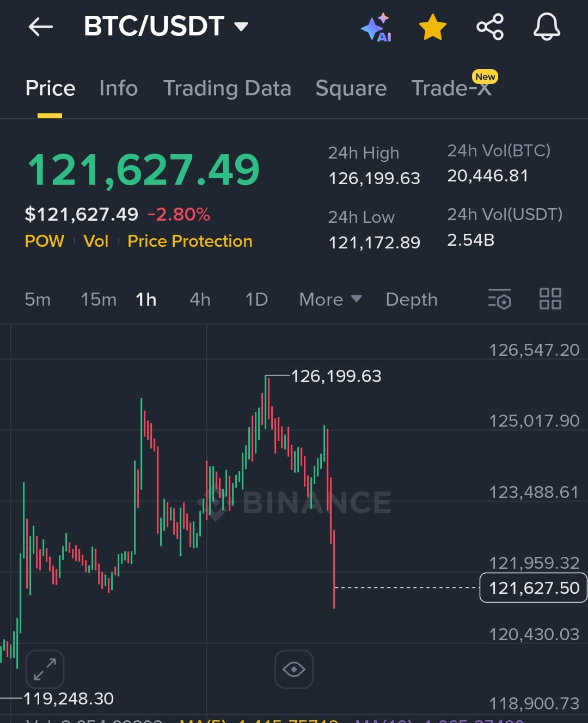Select the 15m timeframe
Viewport: 588px width, 723px height.
(99, 299)
